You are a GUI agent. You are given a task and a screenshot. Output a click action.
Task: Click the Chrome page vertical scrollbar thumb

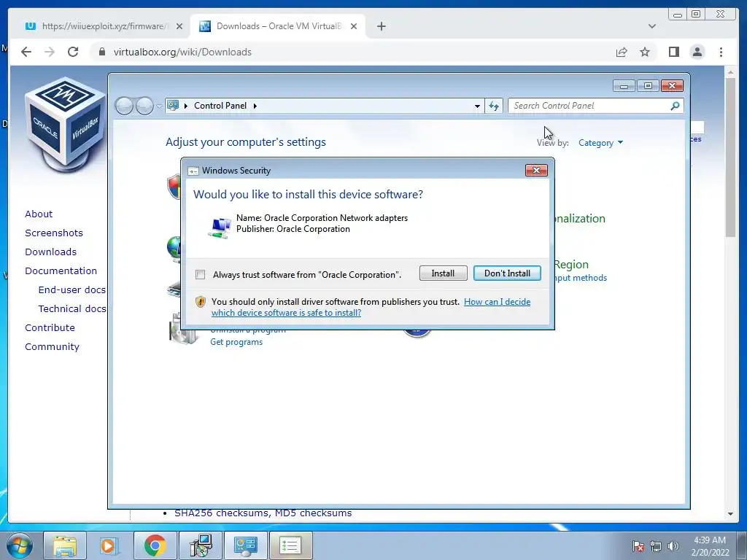tap(730, 157)
